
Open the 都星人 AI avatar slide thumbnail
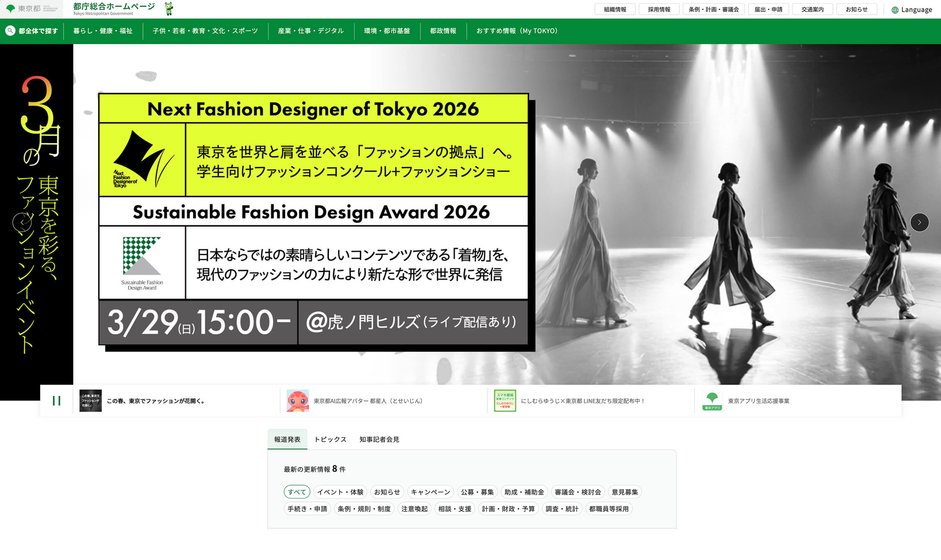click(x=298, y=401)
